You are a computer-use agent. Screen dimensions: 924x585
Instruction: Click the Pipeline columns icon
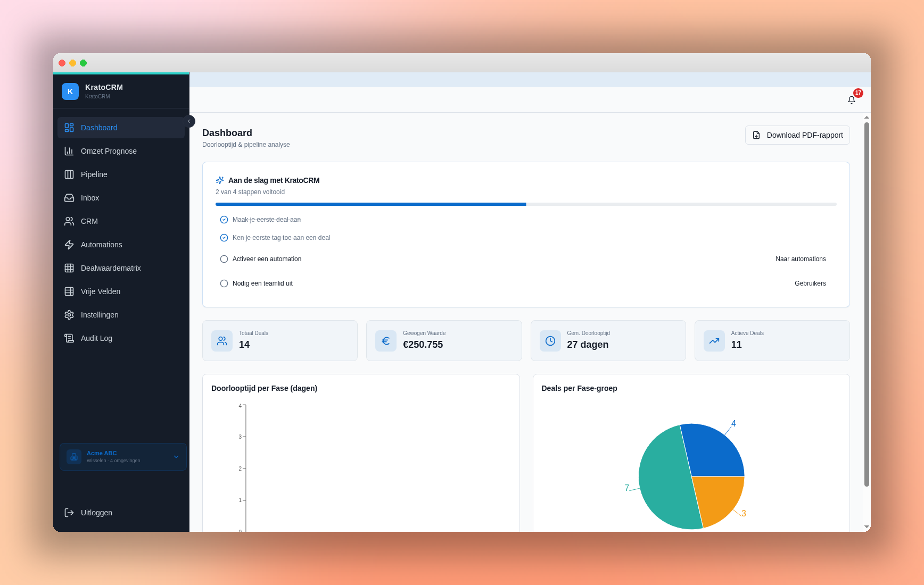[x=69, y=174]
